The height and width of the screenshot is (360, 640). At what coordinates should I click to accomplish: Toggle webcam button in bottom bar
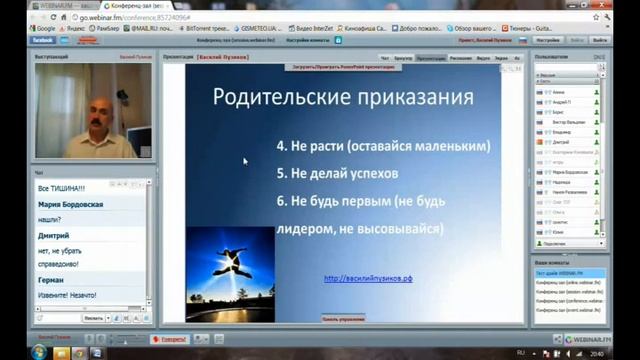click(x=100, y=339)
